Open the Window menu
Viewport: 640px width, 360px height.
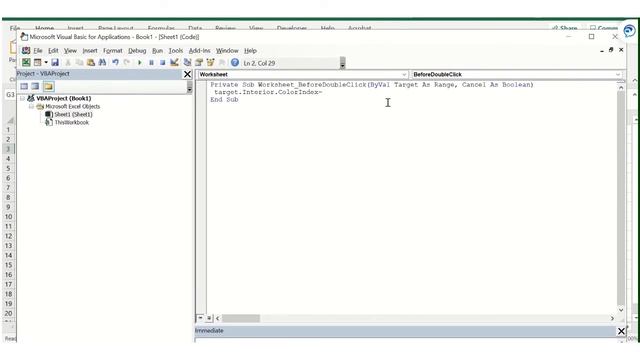(227, 51)
